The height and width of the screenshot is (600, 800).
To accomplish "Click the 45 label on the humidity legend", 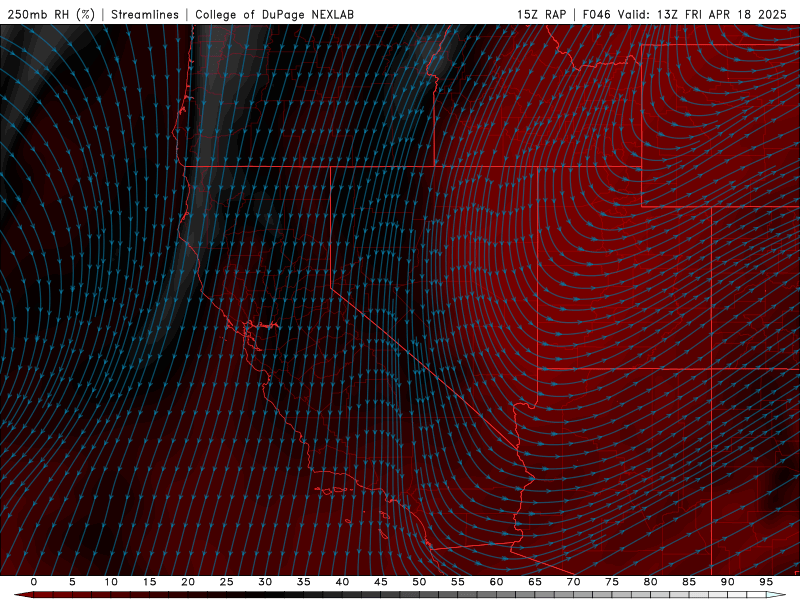I will point(381,582).
